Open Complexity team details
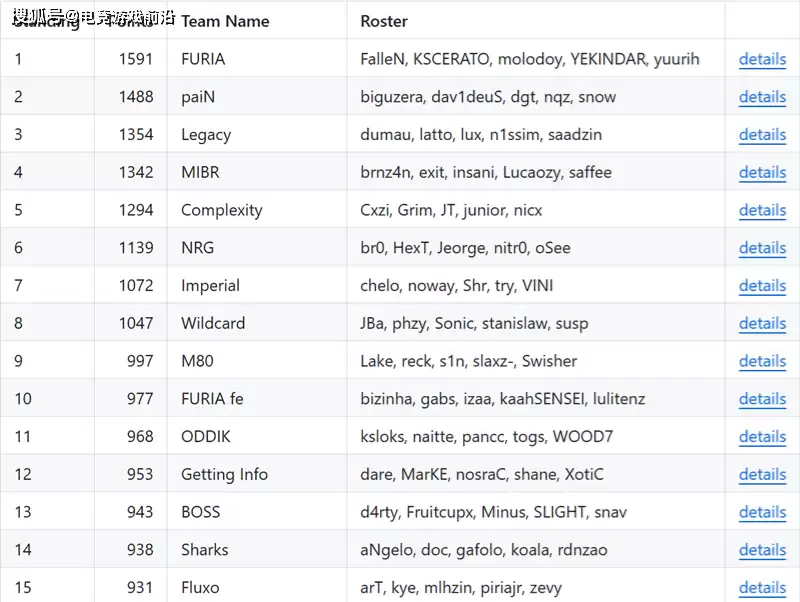The image size is (800, 602). tap(762, 211)
